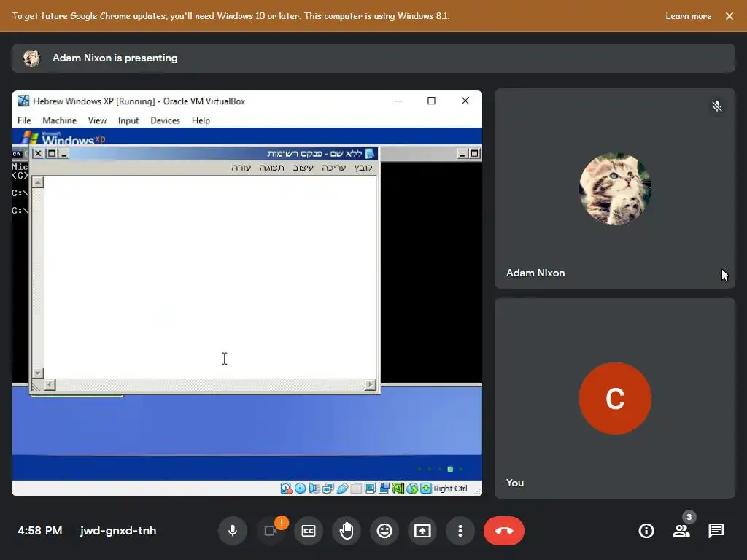The image size is (747, 560).
Task: Open more options three-dot menu
Action: pos(460,531)
